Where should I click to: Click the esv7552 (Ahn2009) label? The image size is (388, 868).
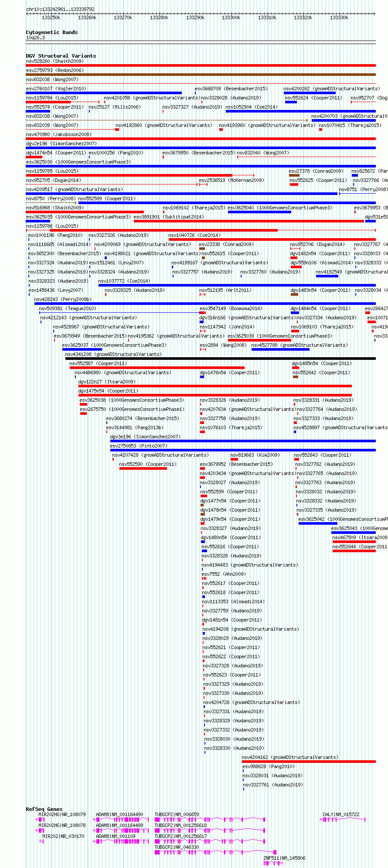pos(224,574)
